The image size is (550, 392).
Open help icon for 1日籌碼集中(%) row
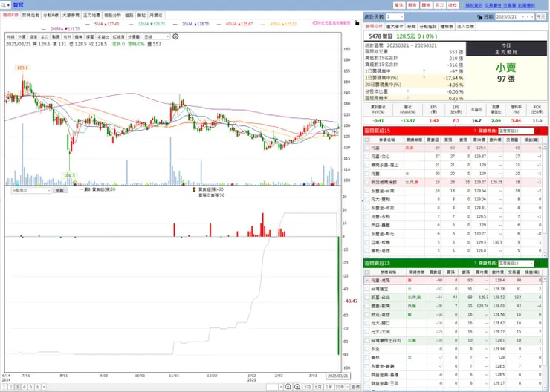(424, 78)
